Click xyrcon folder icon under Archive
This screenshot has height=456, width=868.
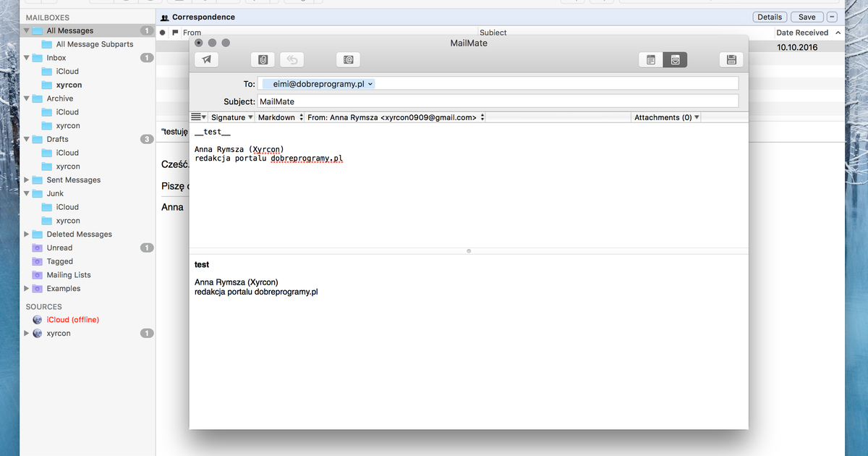coord(47,126)
